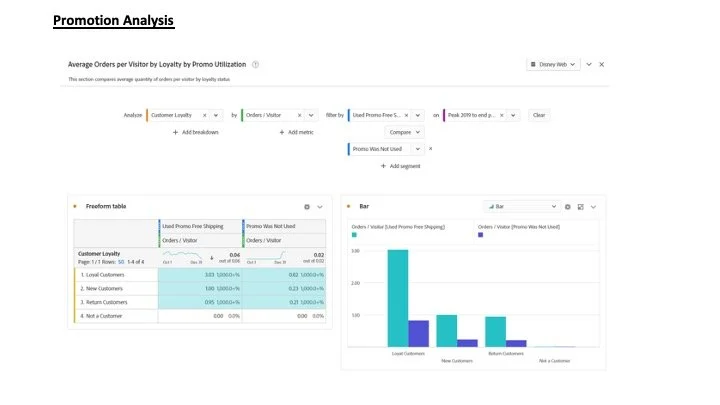Click the Customer Loyalty Analyze field

[184, 115]
